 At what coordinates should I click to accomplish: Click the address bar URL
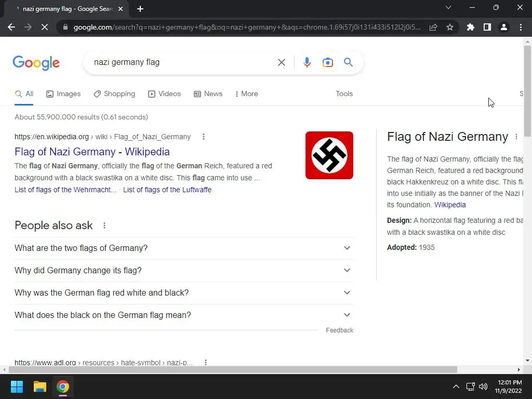[x=247, y=27]
